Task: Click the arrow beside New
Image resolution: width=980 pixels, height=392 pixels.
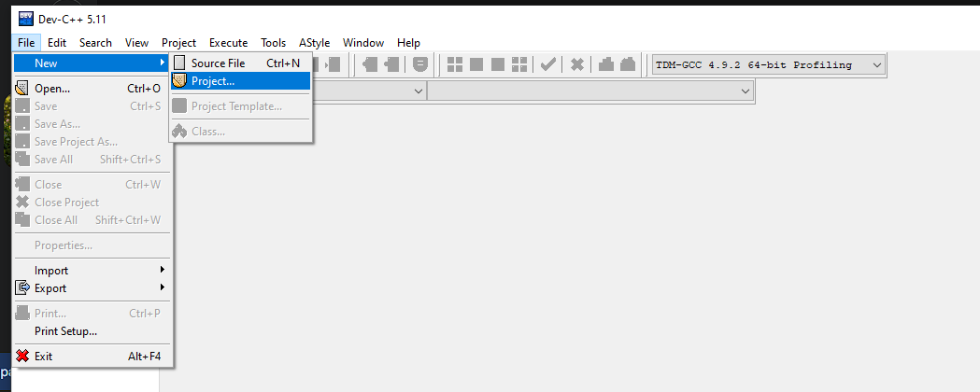Action: point(163,63)
